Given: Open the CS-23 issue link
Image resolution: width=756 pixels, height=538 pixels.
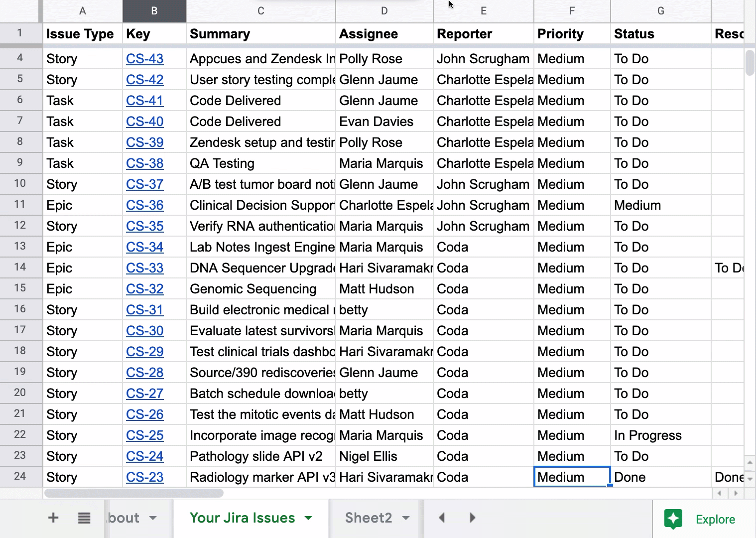Looking at the screenshot, I should click(144, 477).
